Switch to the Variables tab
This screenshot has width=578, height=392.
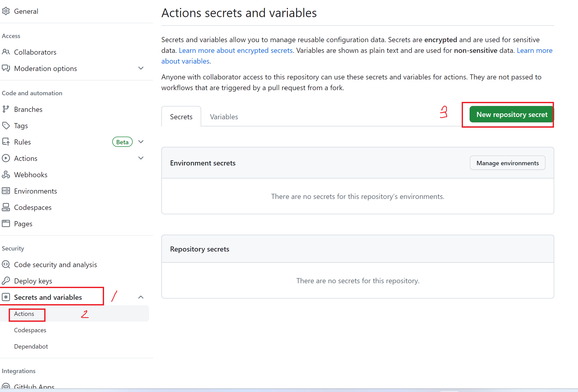pyautogui.click(x=224, y=117)
